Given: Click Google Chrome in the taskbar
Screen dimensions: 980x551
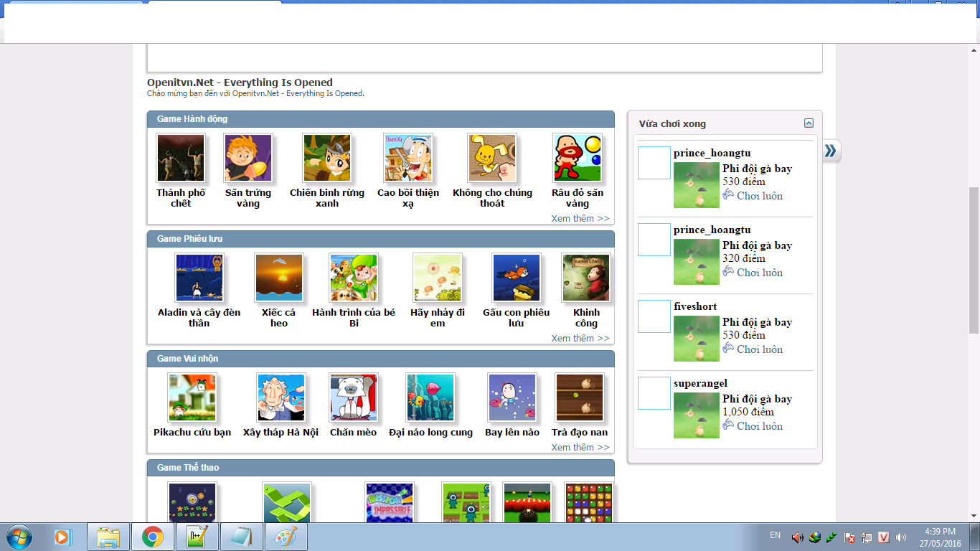Looking at the screenshot, I should click(152, 537).
